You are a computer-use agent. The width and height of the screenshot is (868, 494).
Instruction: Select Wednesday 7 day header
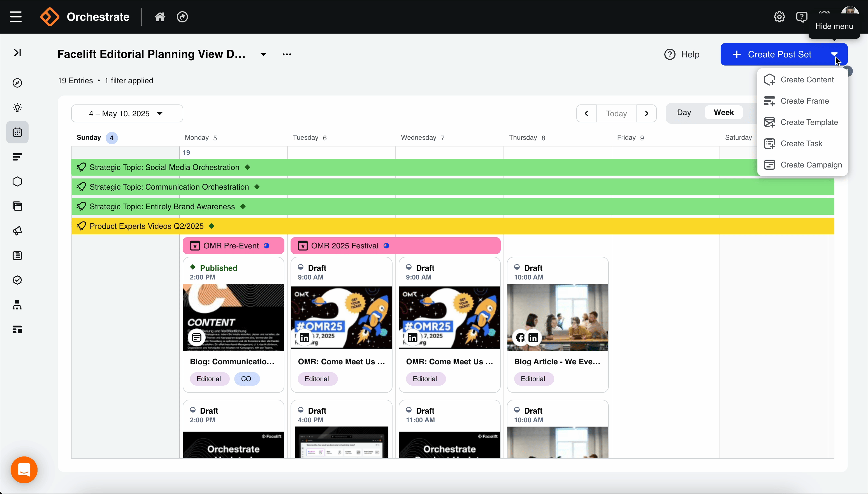point(423,138)
